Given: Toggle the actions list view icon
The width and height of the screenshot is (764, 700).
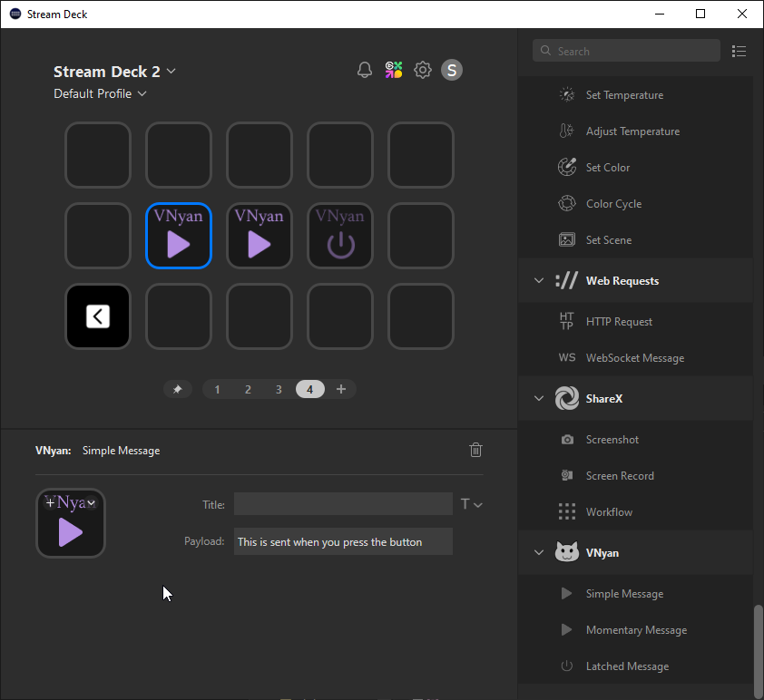Looking at the screenshot, I should pyautogui.click(x=739, y=51).
